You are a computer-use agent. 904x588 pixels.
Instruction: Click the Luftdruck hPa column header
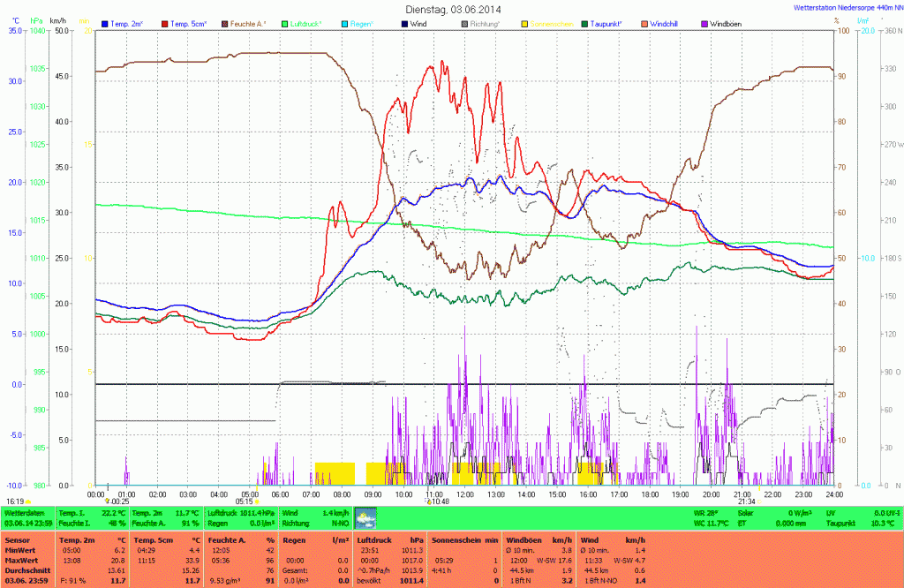387,539
